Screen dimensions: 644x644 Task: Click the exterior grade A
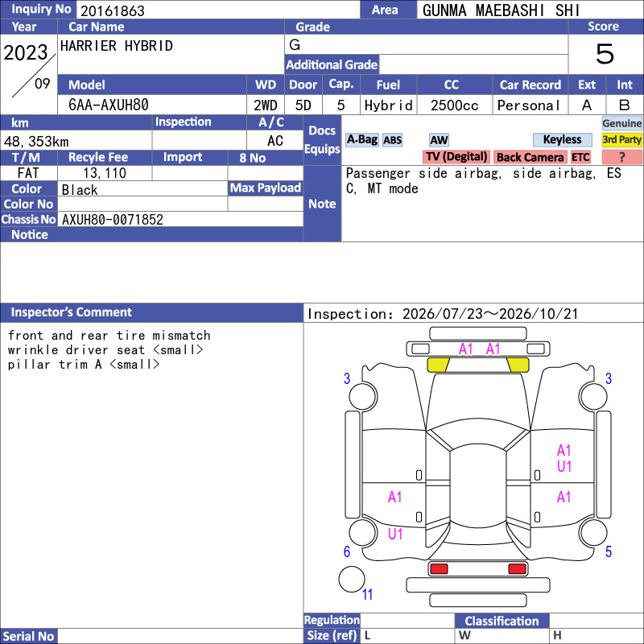tap(587, 105)
